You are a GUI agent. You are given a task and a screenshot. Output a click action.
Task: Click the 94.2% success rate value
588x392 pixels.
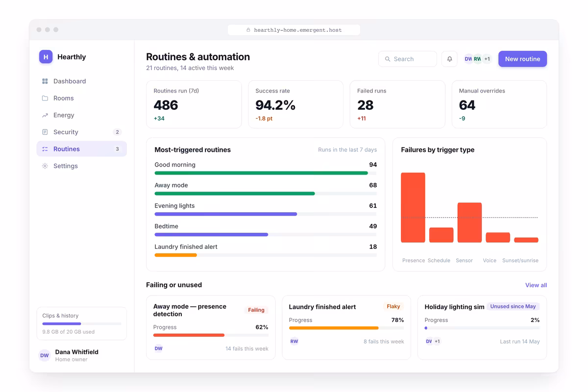click(275, 105)
